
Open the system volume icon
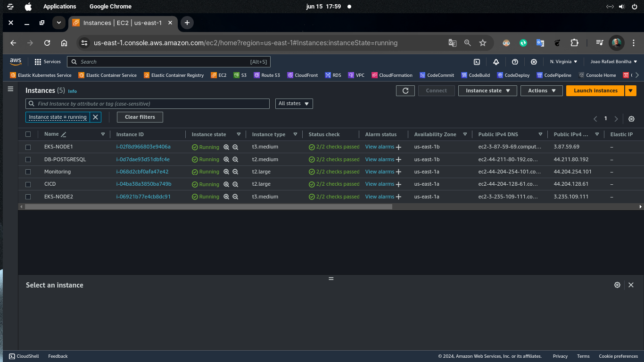pos(621,7)
